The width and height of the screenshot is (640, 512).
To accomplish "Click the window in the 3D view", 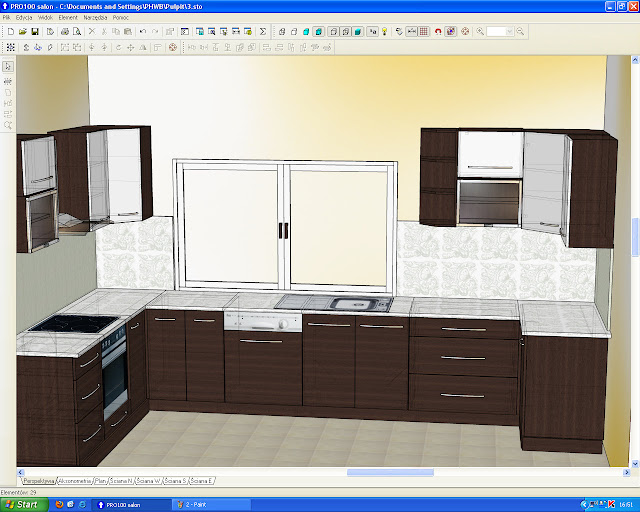I will click(285, 225).
